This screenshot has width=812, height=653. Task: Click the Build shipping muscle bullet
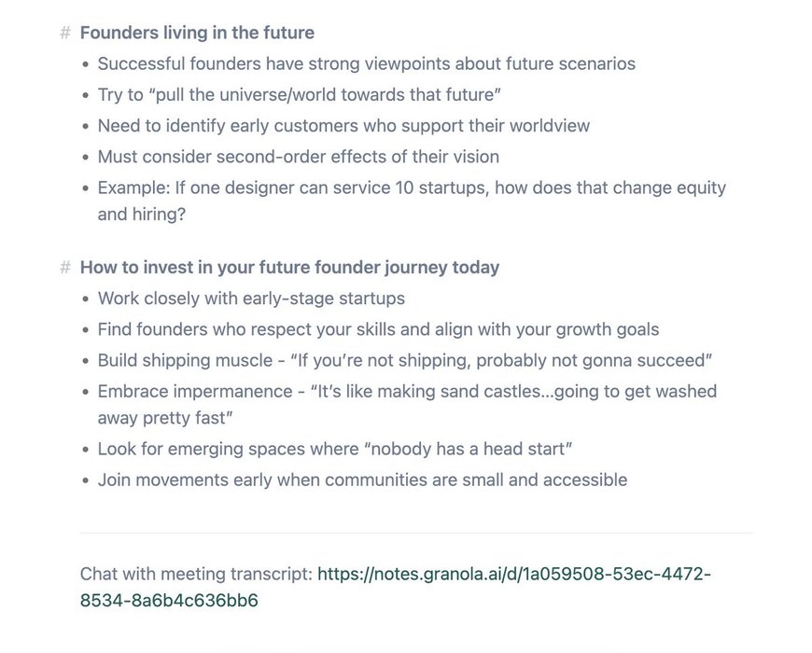[x=405, y=361]
